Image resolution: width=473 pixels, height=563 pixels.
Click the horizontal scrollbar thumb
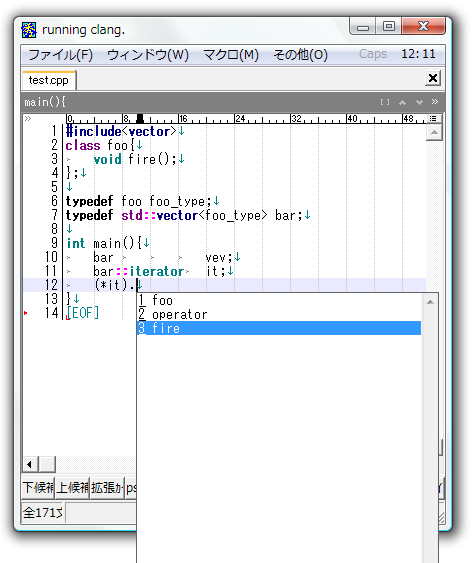click(x=47, y=465)
